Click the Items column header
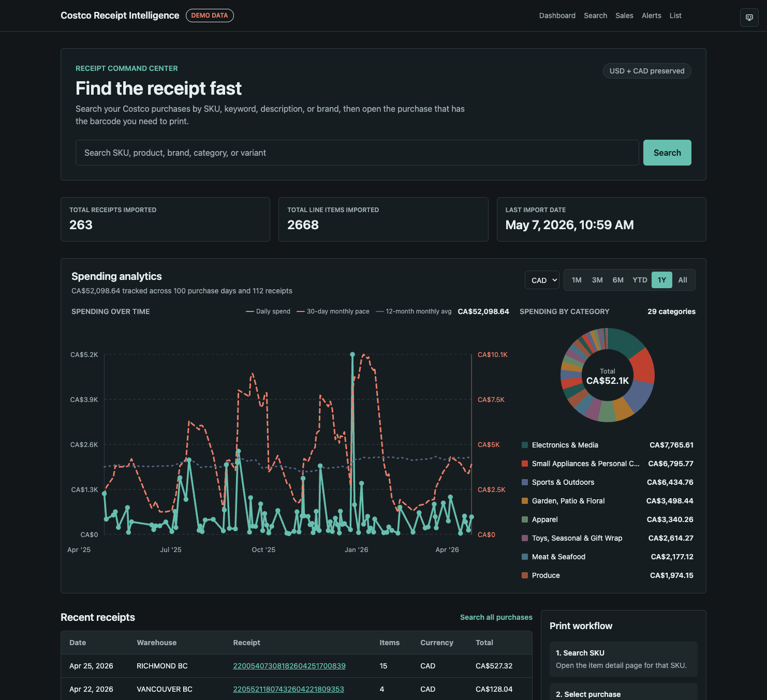Viewport: 767px width, 700px height. click(389, 643)
